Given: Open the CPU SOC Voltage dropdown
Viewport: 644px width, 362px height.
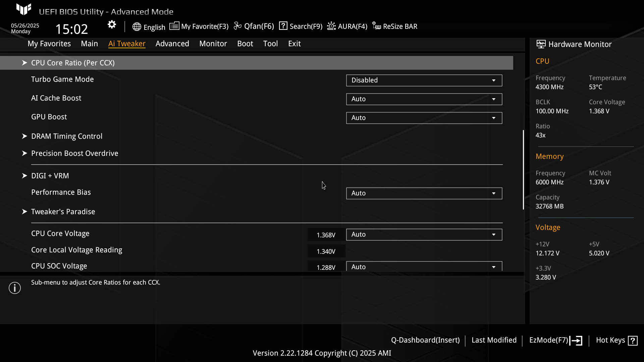Looking at the screenshot, I should 424,266.
